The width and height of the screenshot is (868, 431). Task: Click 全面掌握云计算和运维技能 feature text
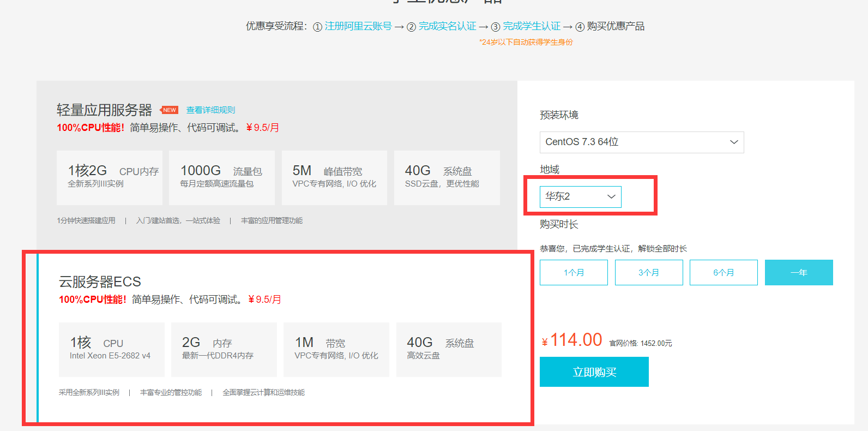[x=263, y=392]
